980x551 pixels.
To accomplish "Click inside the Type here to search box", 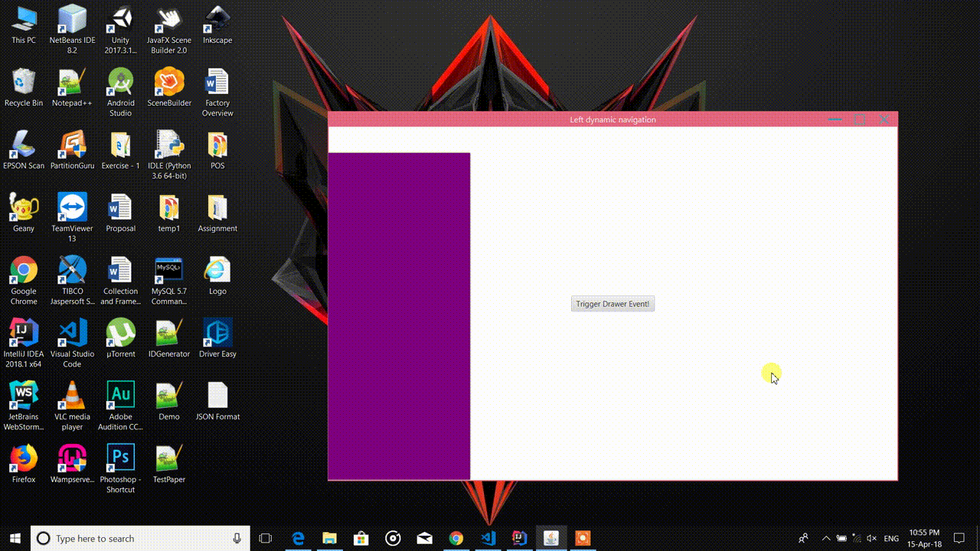I will [x=138, y=538].
